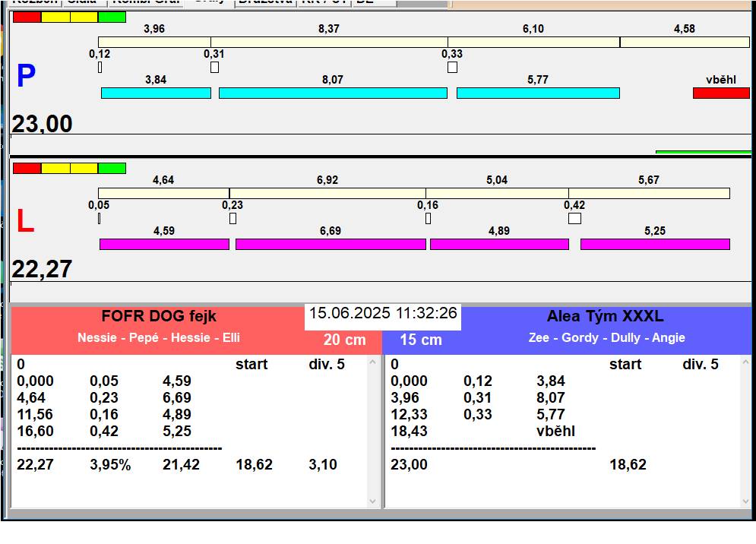
Task: Click the 0,23 changeover marker in lane L
Action: point(232,219)
